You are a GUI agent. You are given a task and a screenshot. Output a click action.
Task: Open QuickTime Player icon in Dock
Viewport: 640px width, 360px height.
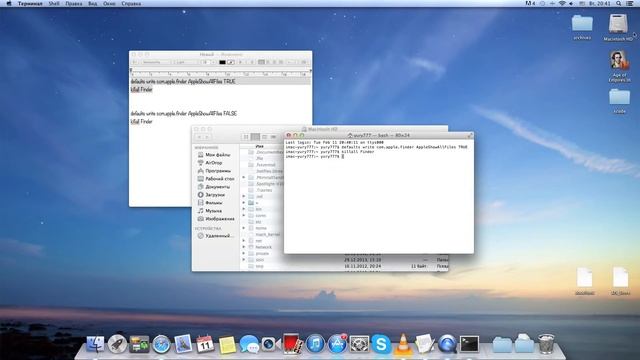coord(447,344)
